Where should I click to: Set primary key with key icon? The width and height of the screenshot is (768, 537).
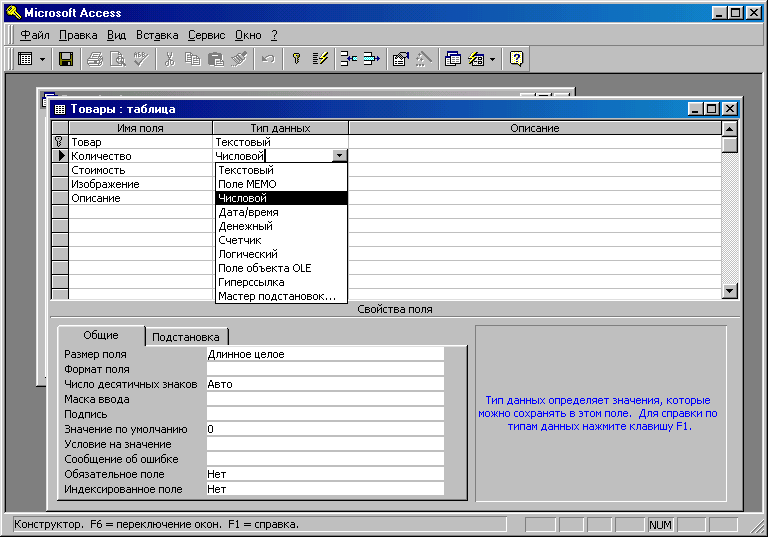click(296, 59)
